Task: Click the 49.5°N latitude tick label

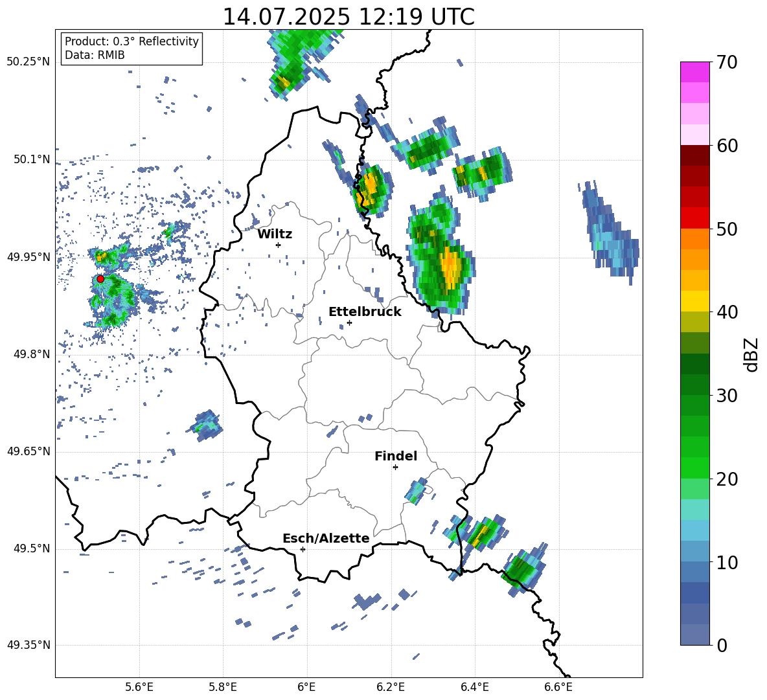Action: point(32,548)
